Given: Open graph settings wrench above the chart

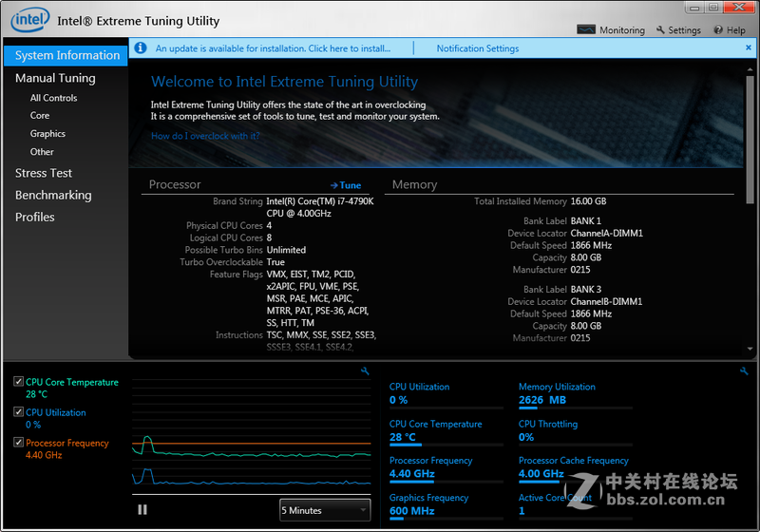Looking at the screenshot, I should [x=365, y=371].
